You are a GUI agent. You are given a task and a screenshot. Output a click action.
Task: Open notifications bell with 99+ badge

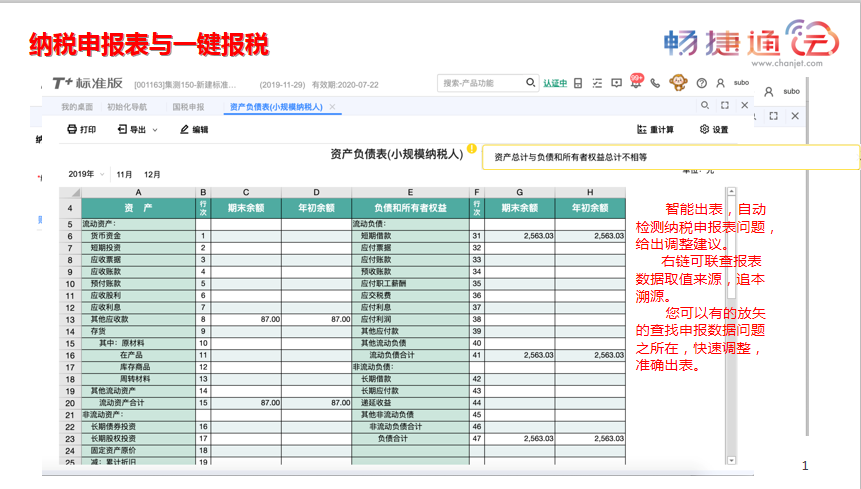636,81
